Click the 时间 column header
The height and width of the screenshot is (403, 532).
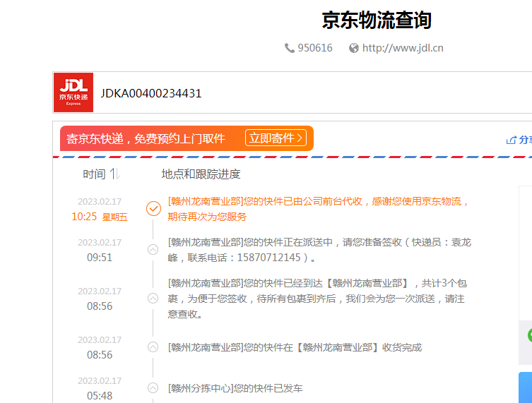tap(95, 174)
